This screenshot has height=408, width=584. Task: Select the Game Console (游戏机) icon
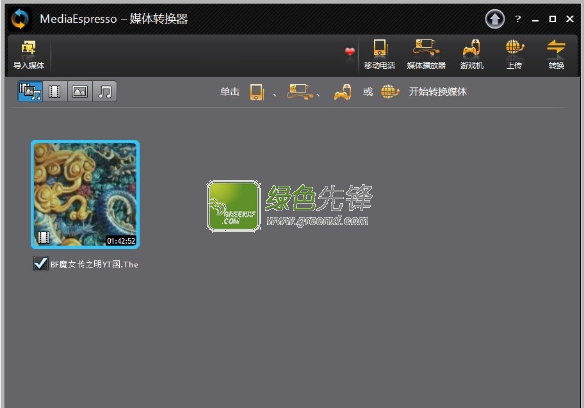pyautogui.click(x=472, y=54)
